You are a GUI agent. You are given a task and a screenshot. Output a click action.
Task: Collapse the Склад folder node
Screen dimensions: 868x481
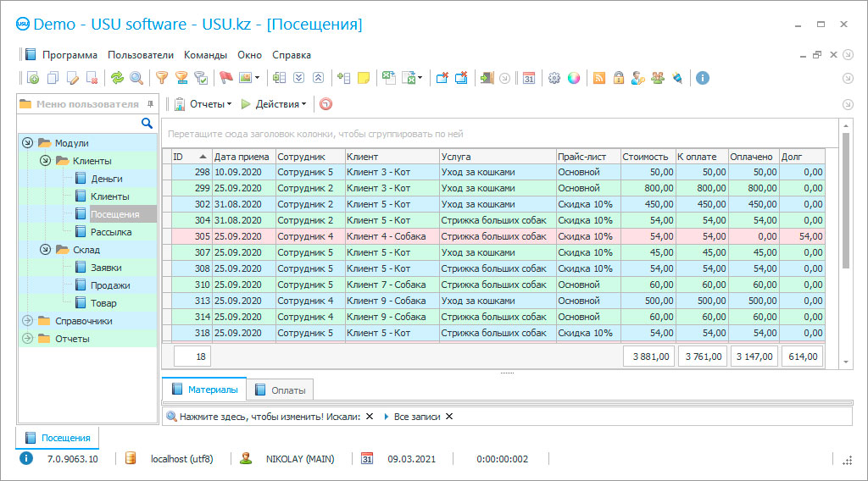46,249
